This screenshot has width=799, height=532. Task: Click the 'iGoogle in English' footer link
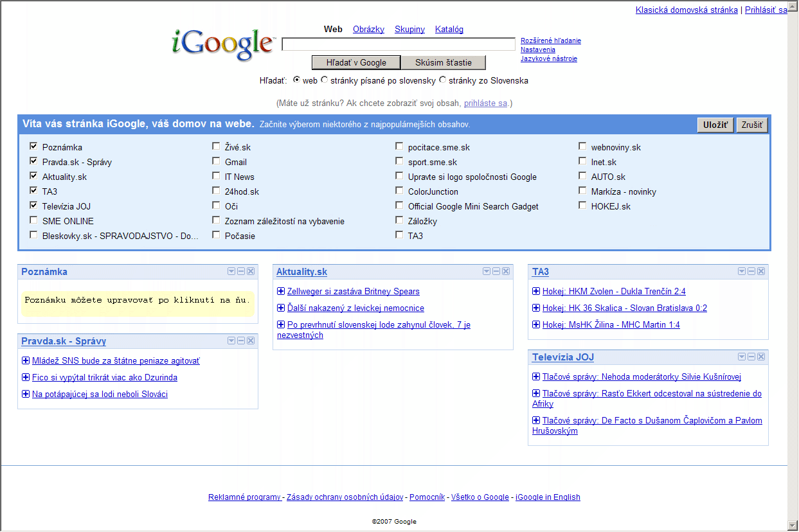[x=548, y=497]
